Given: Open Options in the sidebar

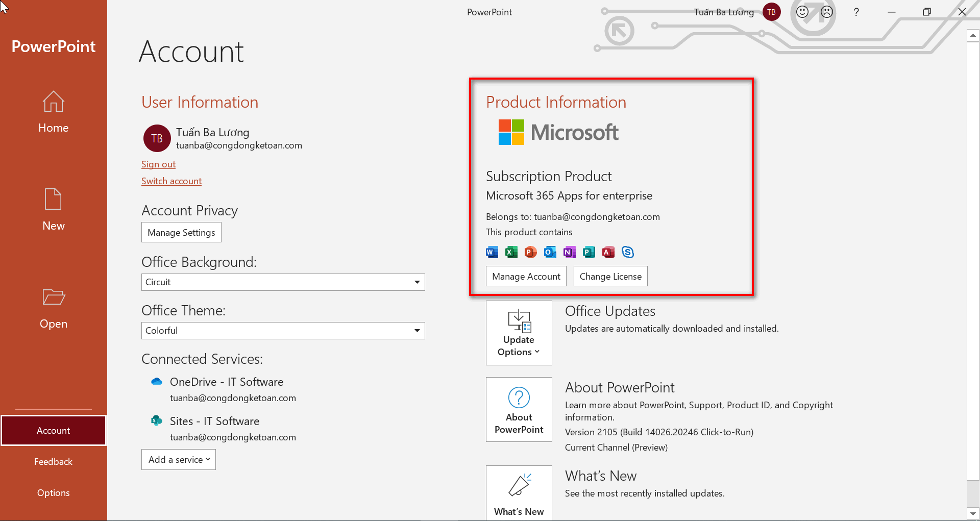Looking at the screenshot, I should pos(54,493).
